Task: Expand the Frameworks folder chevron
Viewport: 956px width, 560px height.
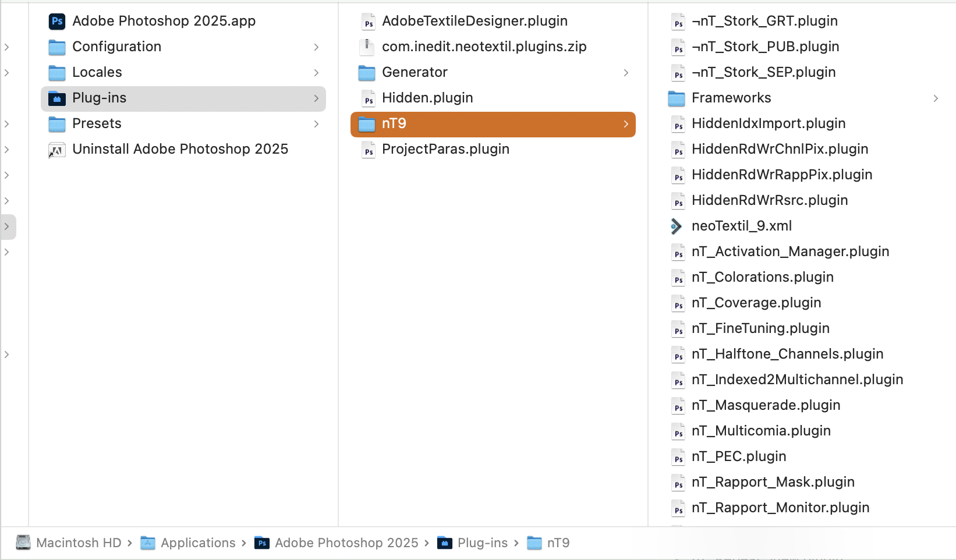Action: [936, 98]
